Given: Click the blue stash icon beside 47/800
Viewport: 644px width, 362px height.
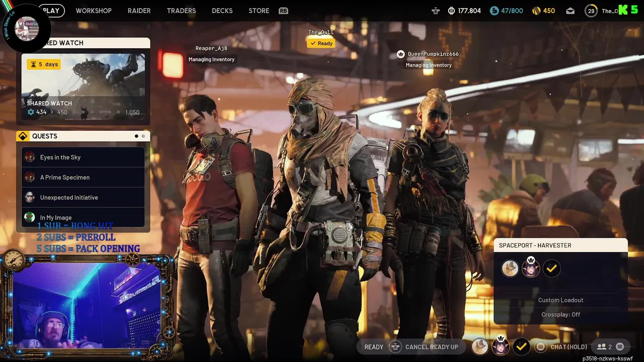Looking at the screenshot, I should tap(494, 11).
